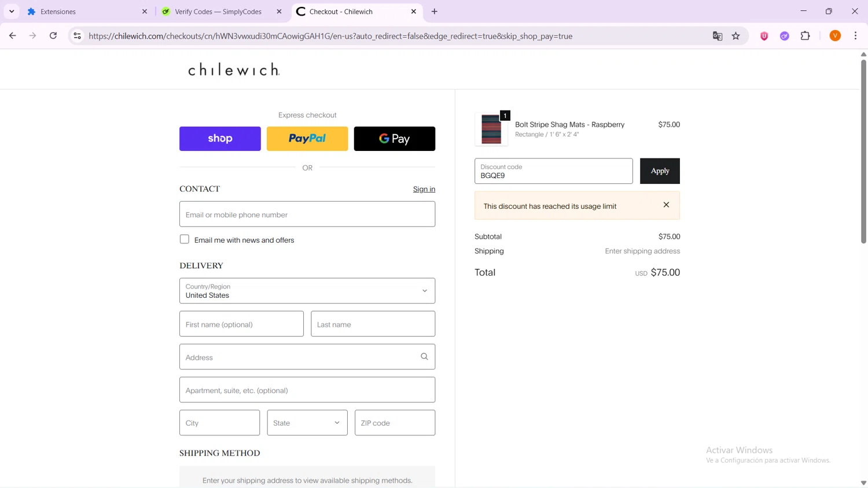Pay with Google Pay button
The height and width of the screenshot is (488, 868).
coord(395,139)
